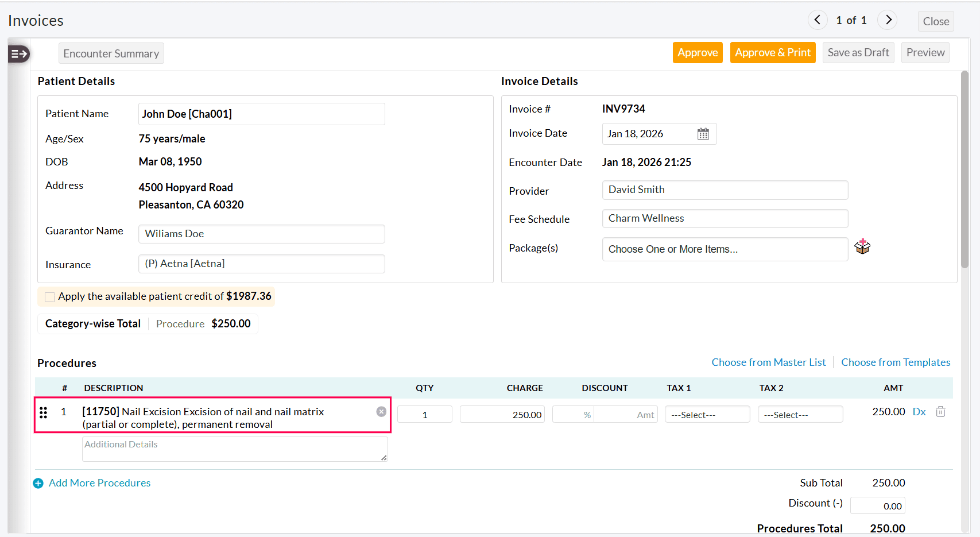
Task: Delete procedure row one with the trash icon
Action: [940, 412]
